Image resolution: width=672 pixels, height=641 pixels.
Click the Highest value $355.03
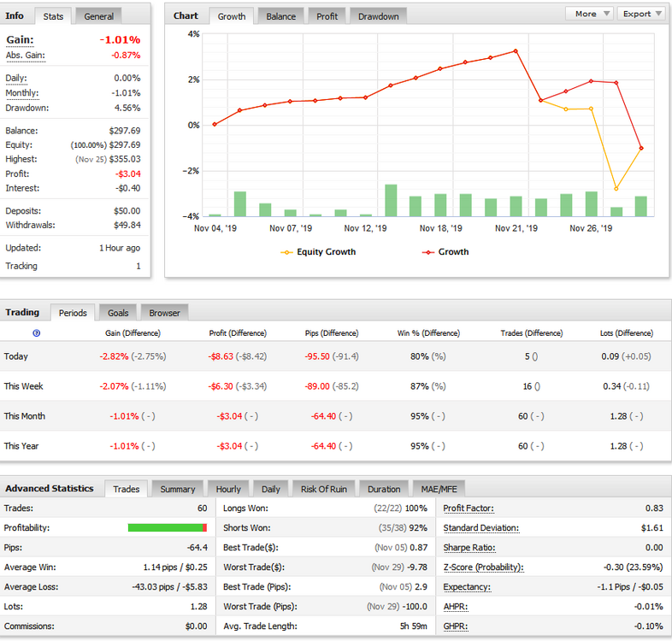[125, 159]
